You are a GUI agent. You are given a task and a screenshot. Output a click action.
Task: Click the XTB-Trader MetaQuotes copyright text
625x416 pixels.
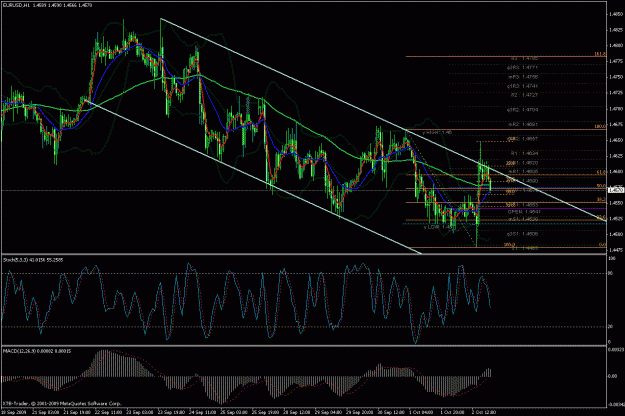pyautogui.click(x=61, y=404)
